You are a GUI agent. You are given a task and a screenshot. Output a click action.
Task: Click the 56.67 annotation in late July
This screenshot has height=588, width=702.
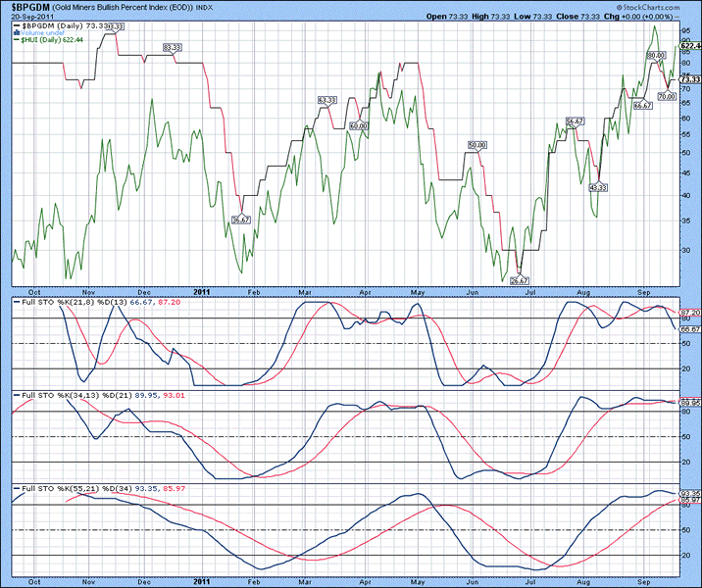coord(575,122)
